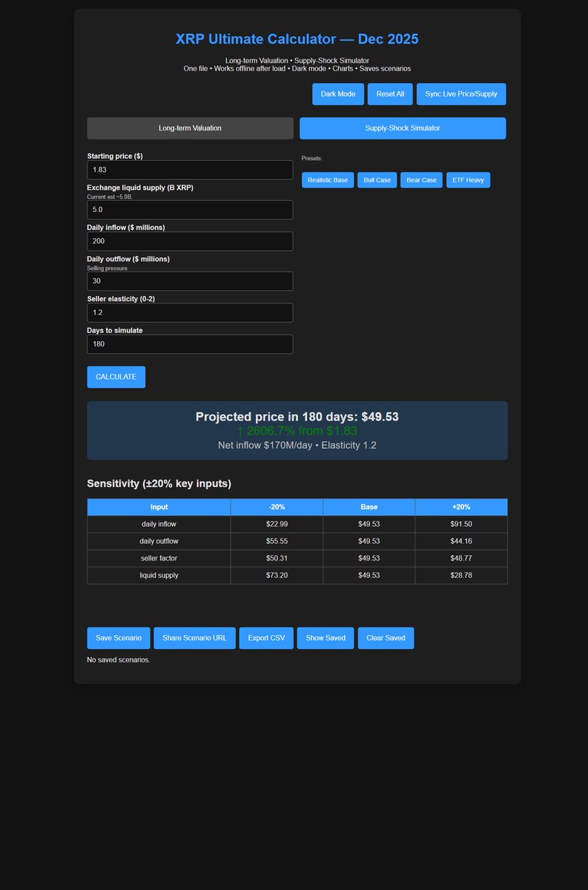Click the +20% column header

pos(461,507)
